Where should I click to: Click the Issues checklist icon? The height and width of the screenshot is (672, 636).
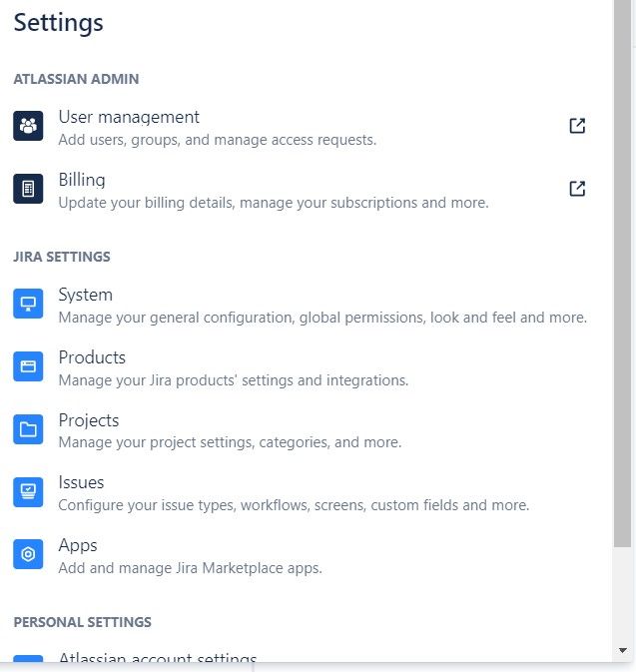click(28, 492)
